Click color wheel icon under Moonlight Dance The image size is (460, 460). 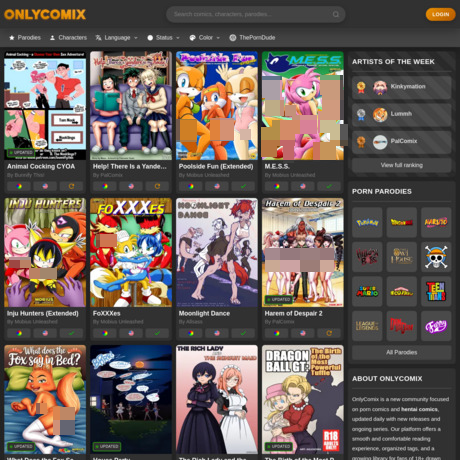191,333
